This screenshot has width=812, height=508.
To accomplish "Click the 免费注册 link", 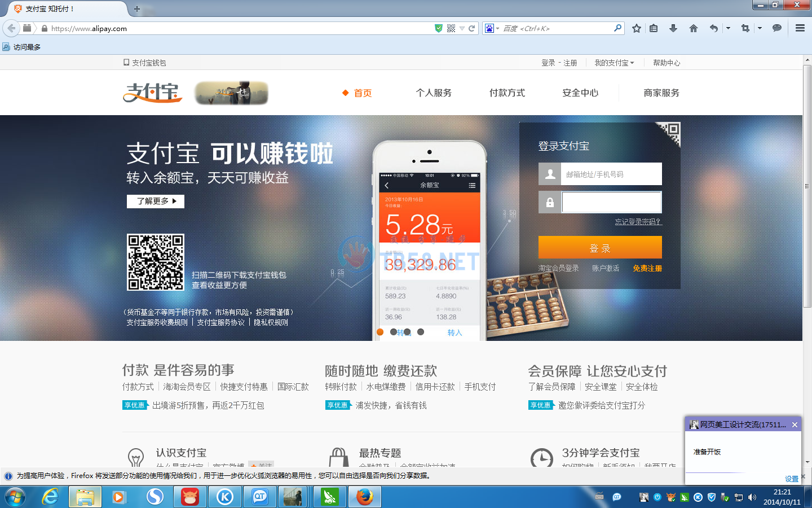I will point(647,268).
